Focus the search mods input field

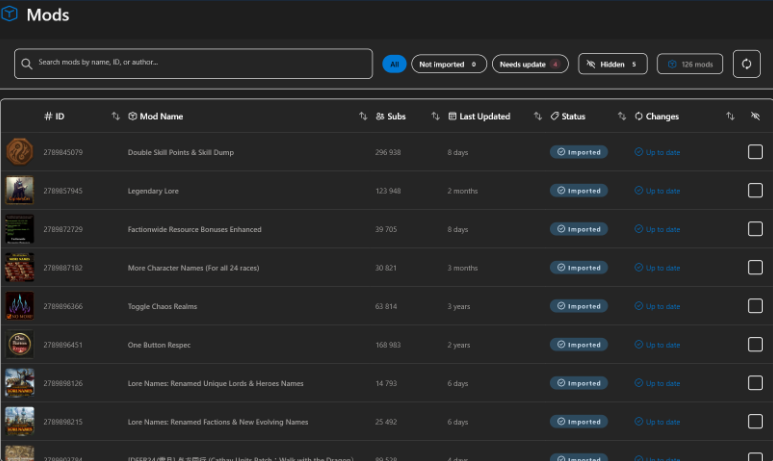click(x=193, y=64)
